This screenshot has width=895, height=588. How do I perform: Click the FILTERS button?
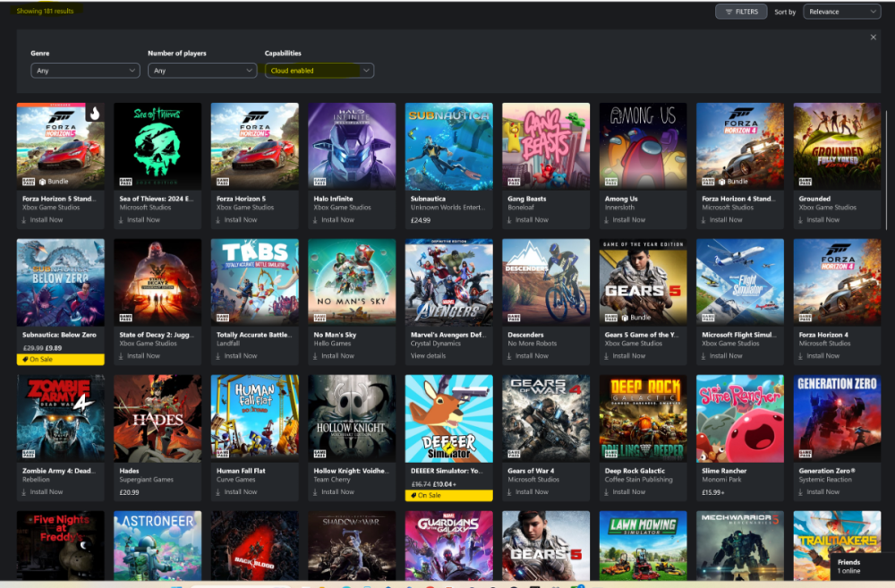click(741, 12)
